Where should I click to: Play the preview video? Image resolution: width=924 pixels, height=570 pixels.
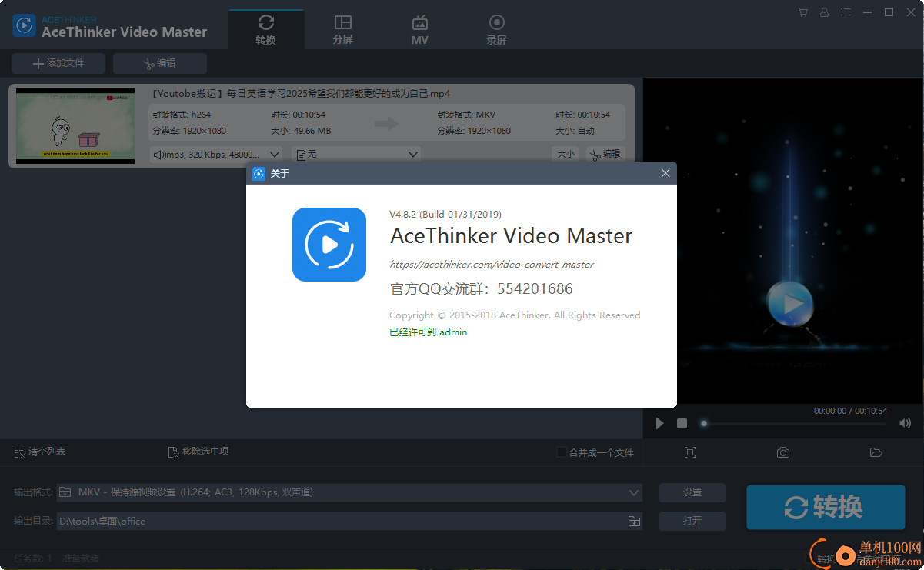click(659, 423)
